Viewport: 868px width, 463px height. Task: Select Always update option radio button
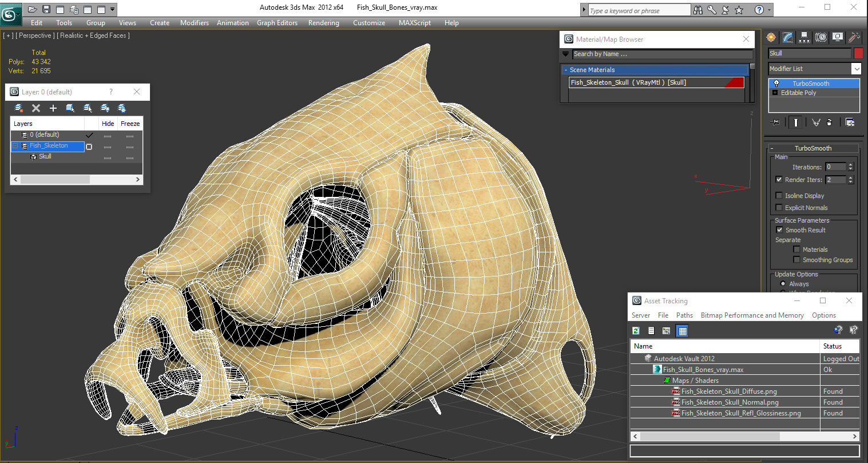tap(783, 283)
